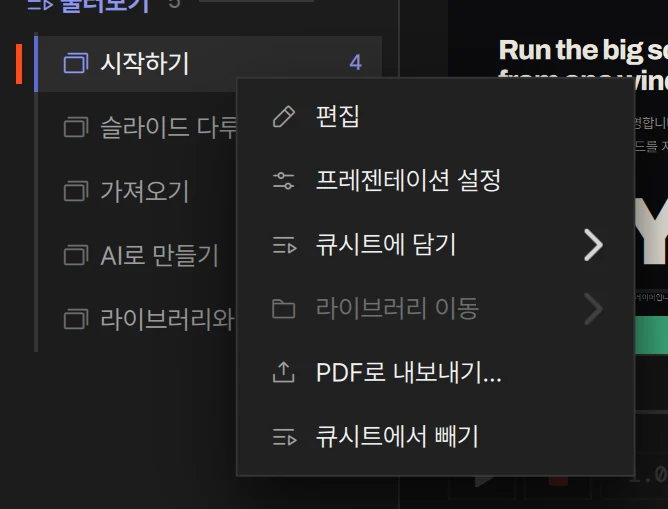Viewport: 668px width, 509px height.
Task: Click the cue list icon beside 큐시트에서 빼기
Action: [285, 437]
